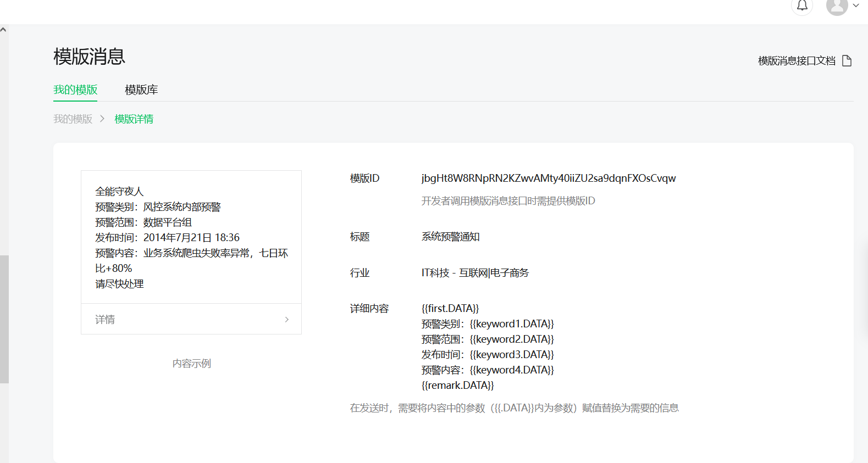Screen dimensions: 868x463
Task: Open the 模版消息接口文档 link
Action: point(797,60)
